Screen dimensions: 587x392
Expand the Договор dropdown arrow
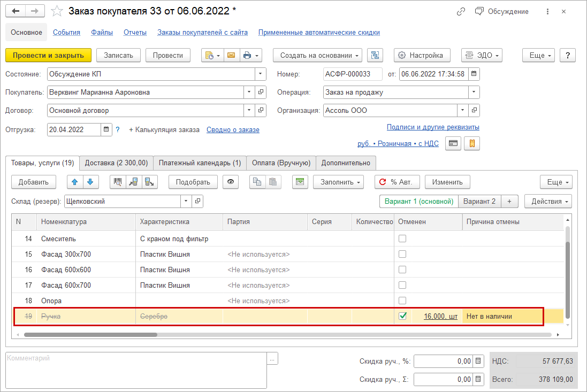coord(249,110)
